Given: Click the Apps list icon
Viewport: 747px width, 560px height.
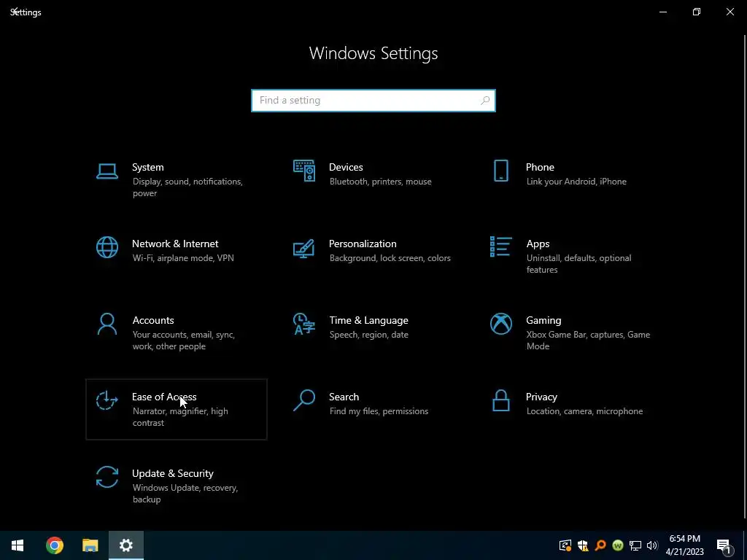Looking at the screenshot, I should 500,247.
